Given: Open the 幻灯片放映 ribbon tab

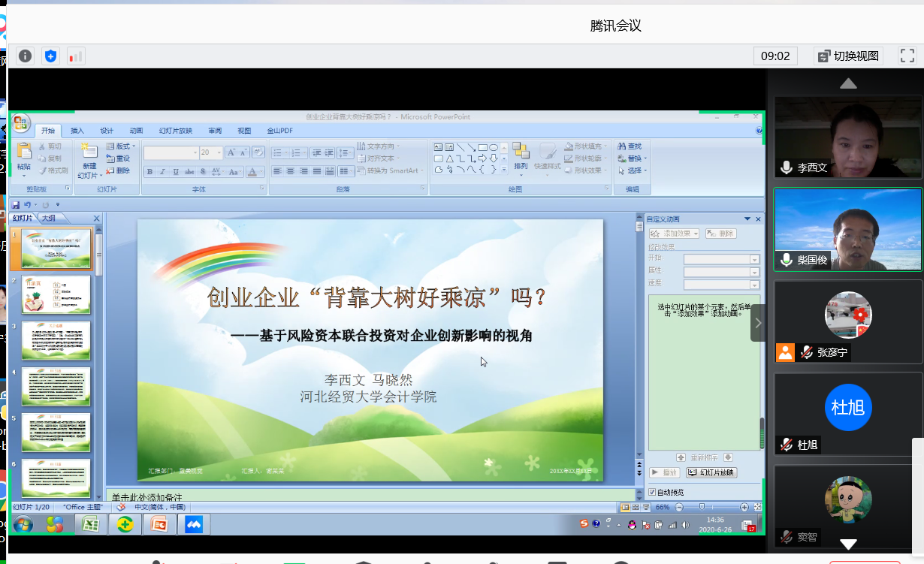Looking at the screenshot, I should (x=175, y=131).
